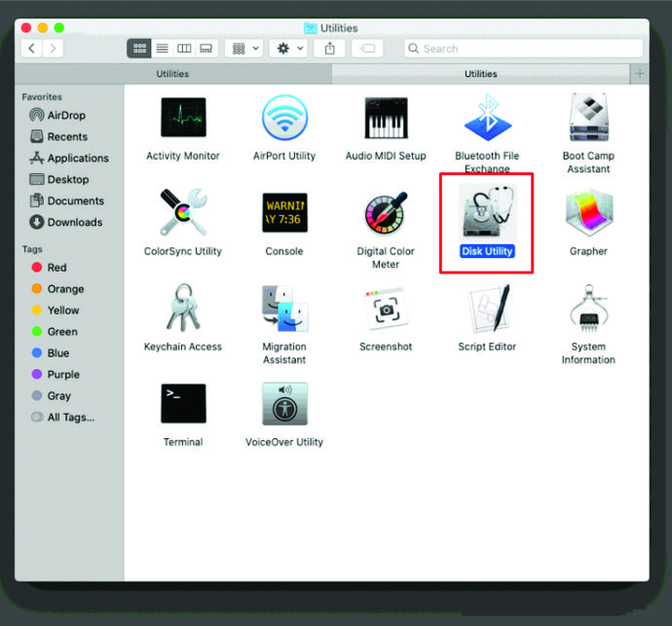Switch to the right Utilities tab

(481, 74)
